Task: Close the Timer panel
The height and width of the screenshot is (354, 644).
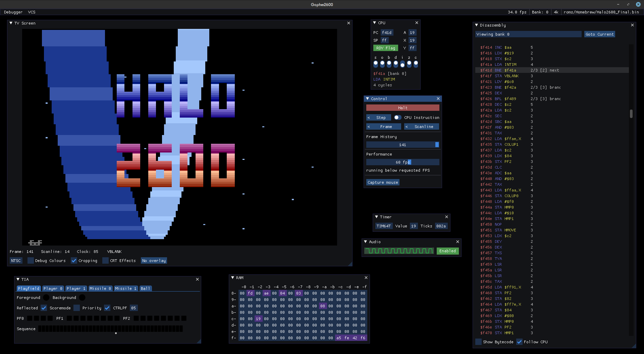Action: click(446, 217)
